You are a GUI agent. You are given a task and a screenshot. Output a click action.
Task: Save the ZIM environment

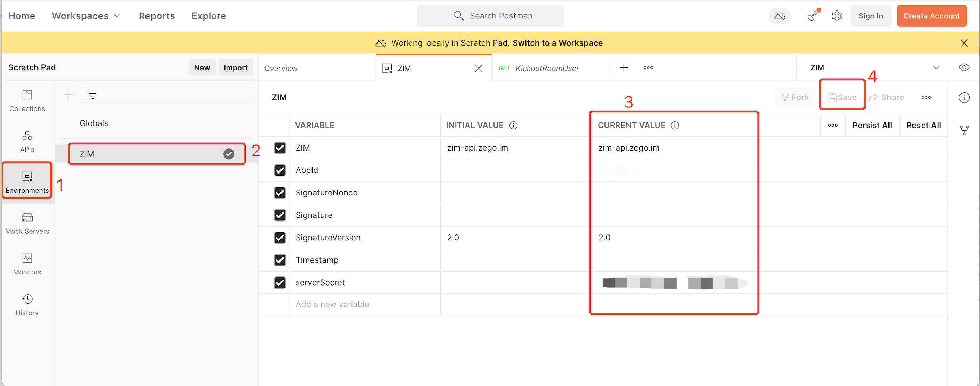click(842, 97)
